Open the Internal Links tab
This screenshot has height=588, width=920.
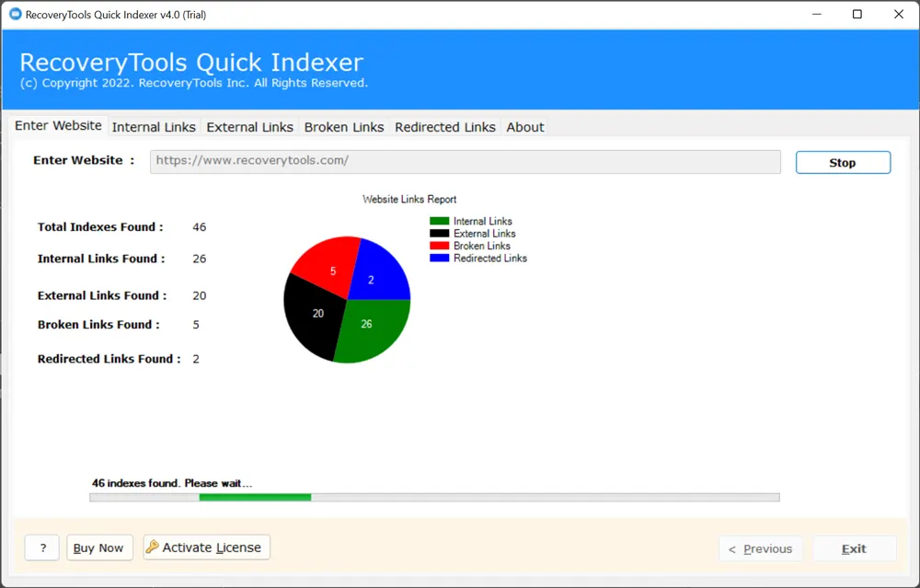click(154, 127)
